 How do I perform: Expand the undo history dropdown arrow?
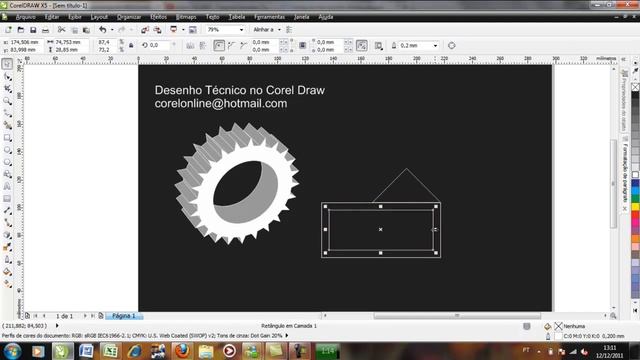point(112,30)
